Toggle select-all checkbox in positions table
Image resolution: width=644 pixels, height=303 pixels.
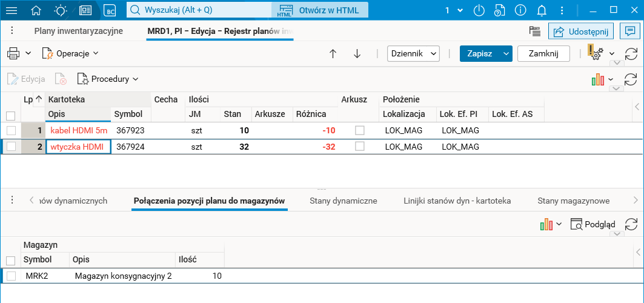click(x=11, y=115)
